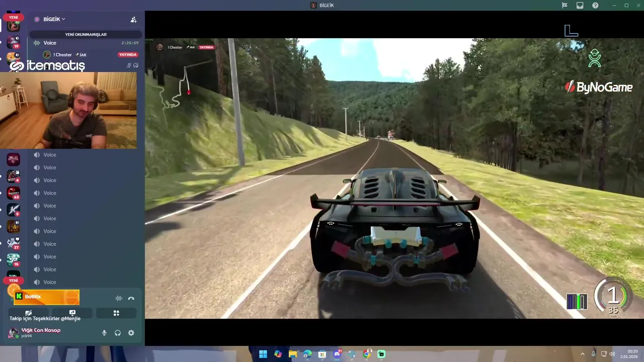644x362 pixels.
Task: Toggle headphone deafen in the user panel
Action: pos(118,333)
